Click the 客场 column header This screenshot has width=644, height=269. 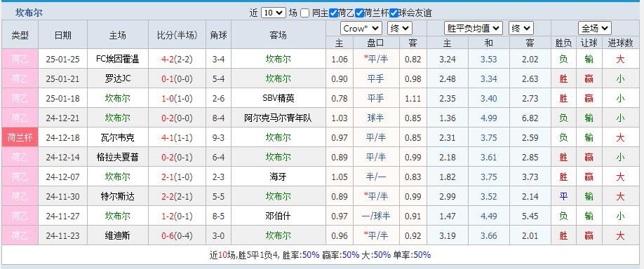click(278, 35)
